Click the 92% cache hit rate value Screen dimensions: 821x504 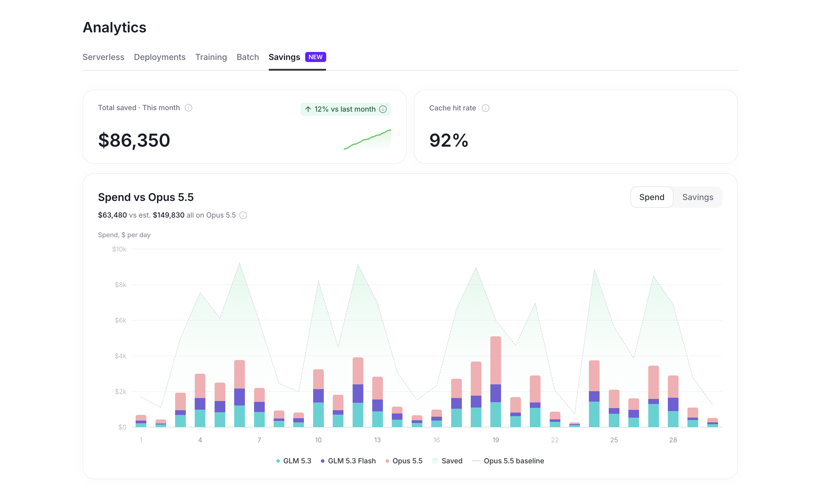pyautogui.click(x=449, y=140)
